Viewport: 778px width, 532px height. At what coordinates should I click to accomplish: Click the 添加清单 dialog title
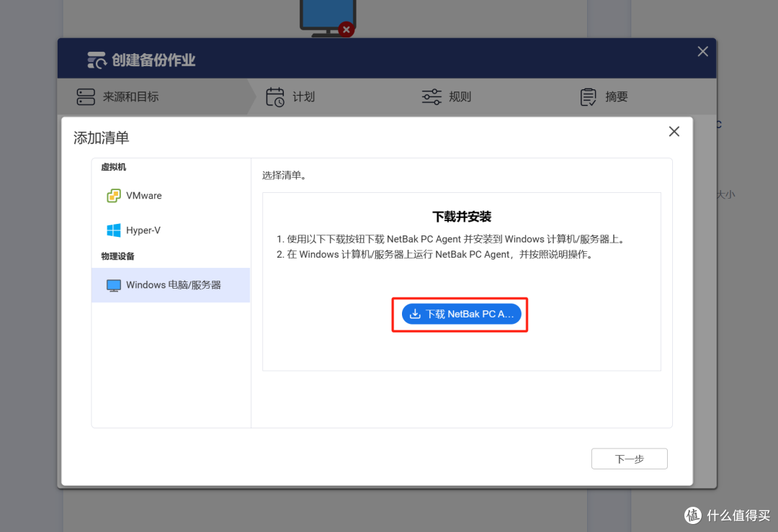(102, 137)
